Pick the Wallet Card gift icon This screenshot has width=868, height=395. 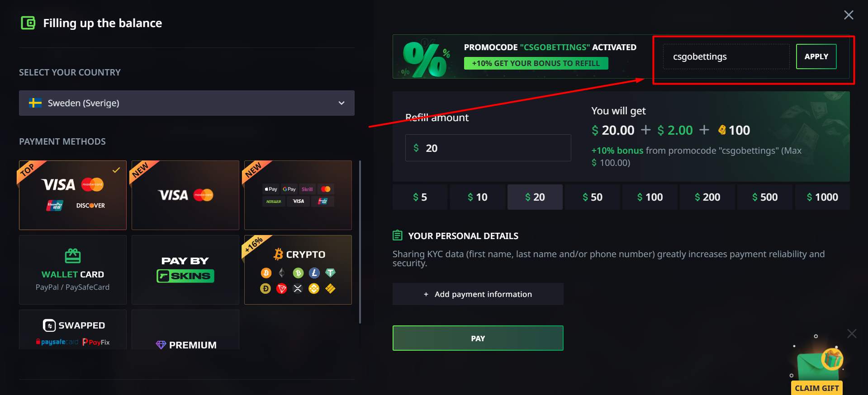[x=73, y=256]
